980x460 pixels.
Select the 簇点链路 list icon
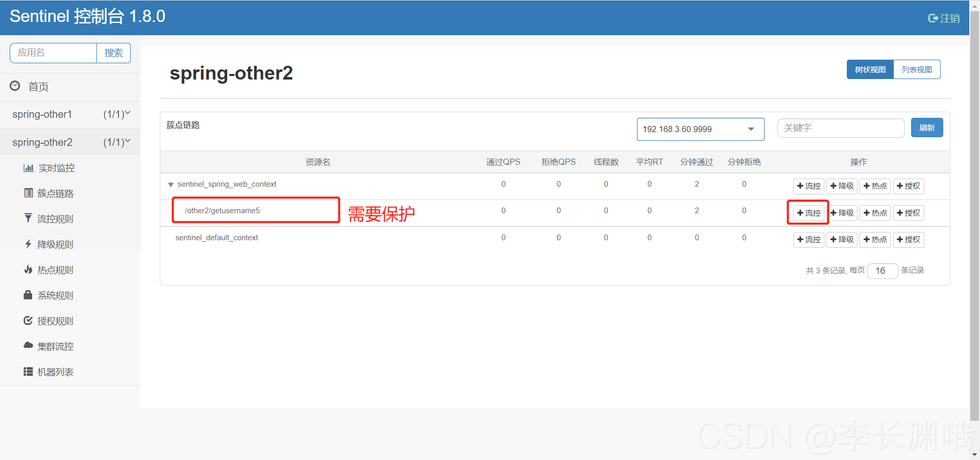click(29, 193)
